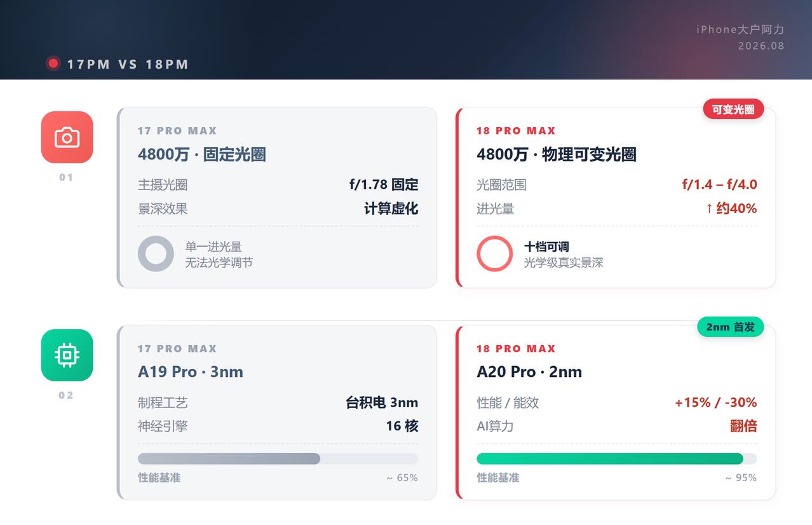Click the red camera icon

point(67,137)
